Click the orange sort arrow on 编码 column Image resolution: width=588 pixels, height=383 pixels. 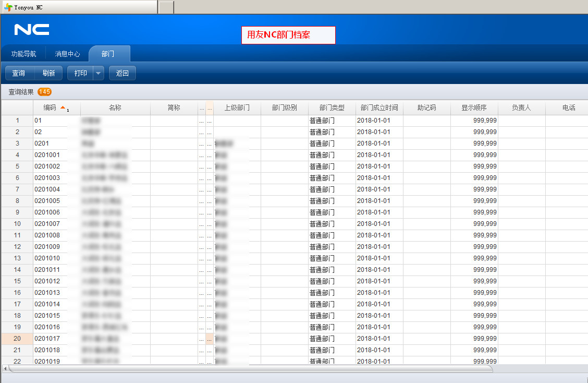click(x=63, y=107)
